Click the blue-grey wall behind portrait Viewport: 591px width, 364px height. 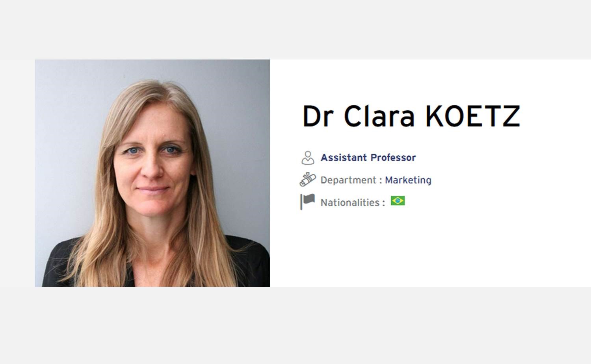coord(67,118)
